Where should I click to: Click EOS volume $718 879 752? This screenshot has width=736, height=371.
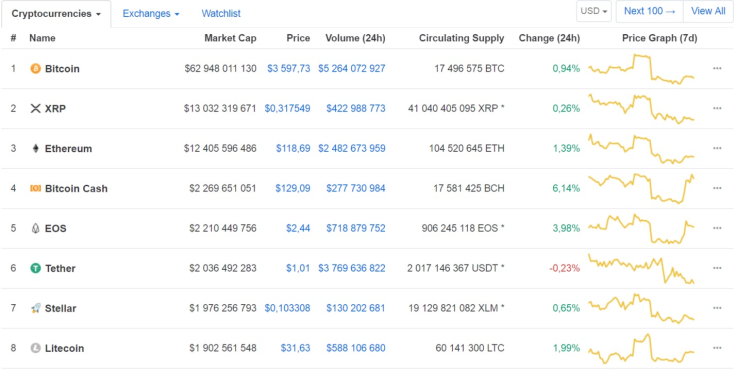(356, 228)
